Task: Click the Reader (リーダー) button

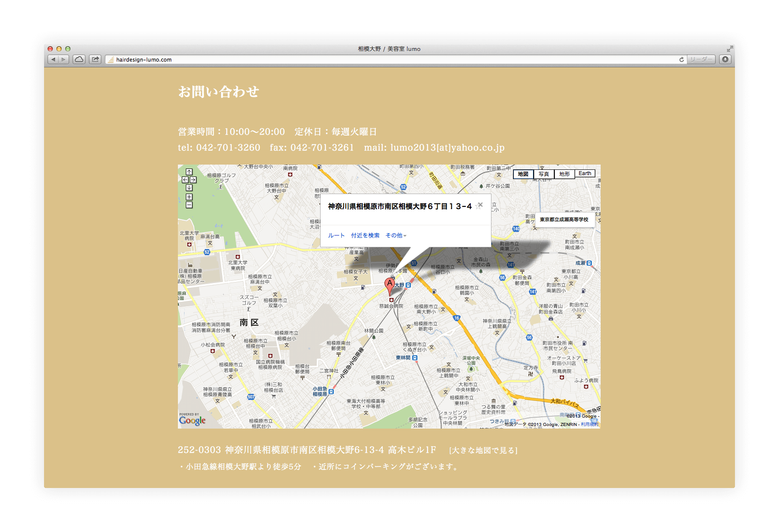Action: 701,59
